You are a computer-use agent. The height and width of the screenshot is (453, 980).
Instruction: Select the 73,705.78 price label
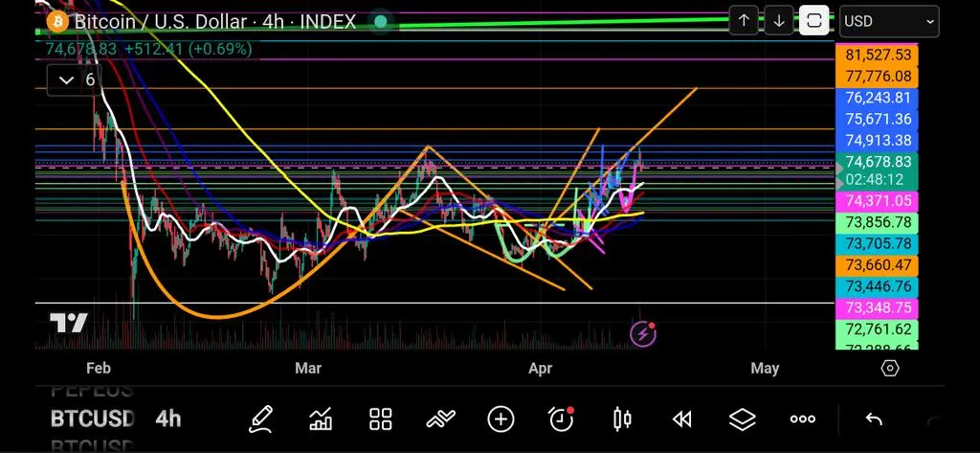(x=878, y=243)
